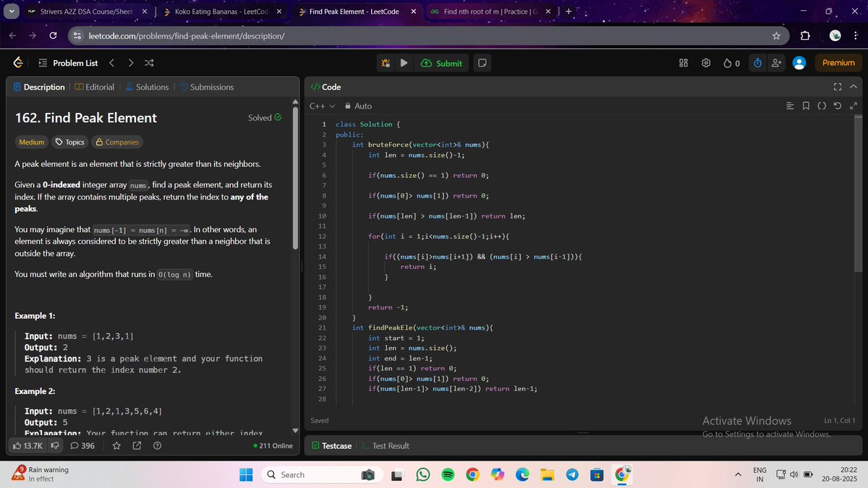The width and height of the screenshot is (868, 488).
Task: Switch to the Submissions tab
Action: click(206, 87)
